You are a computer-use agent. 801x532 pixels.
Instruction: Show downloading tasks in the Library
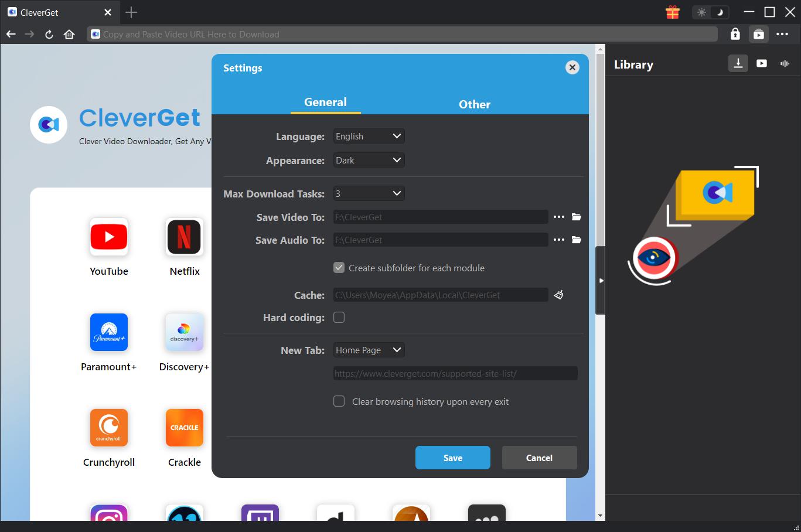pos(738,63)
